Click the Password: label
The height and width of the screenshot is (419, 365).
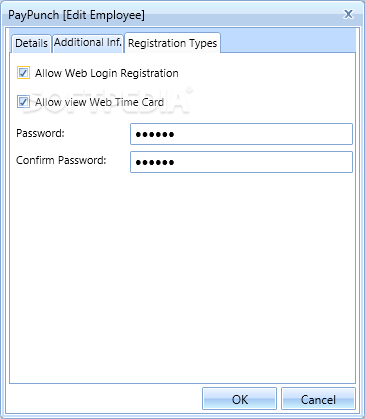(40, 133)
